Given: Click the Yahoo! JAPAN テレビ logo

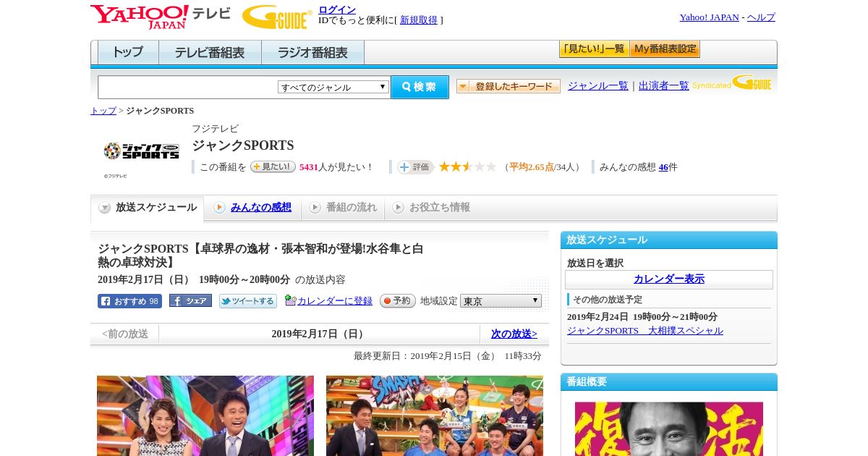Looking at the screenshot, I should (x=161, y=17).
